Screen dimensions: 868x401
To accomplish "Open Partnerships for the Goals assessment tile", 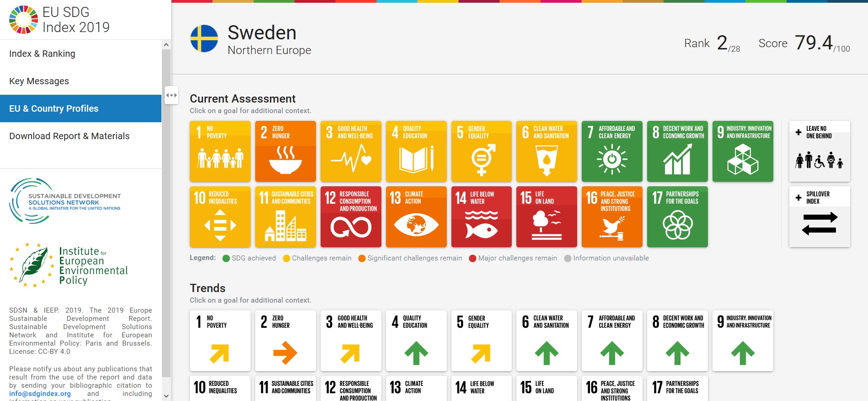I will click(677, 217).
